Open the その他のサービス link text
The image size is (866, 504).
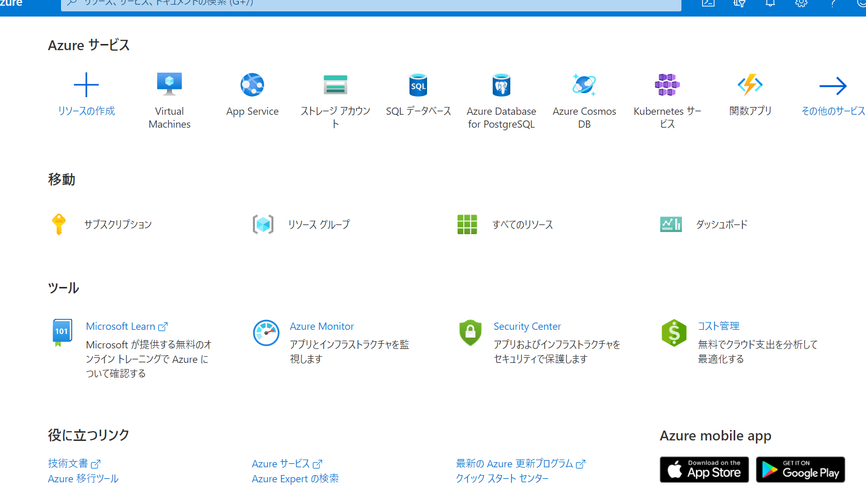click(833, 111)
